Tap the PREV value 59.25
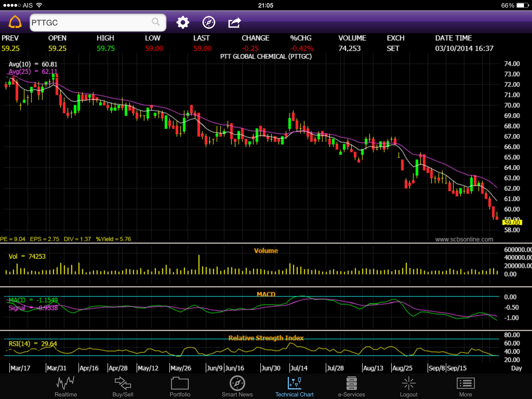This screenshot has width=532, height=399. coord(10,49)
